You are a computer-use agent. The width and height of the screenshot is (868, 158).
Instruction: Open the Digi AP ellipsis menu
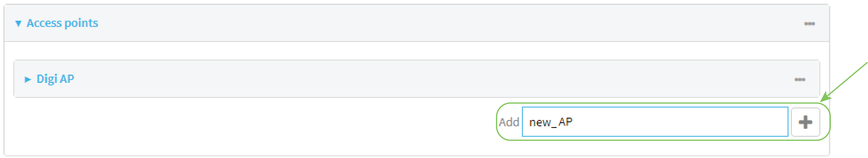tap(800, 80)
